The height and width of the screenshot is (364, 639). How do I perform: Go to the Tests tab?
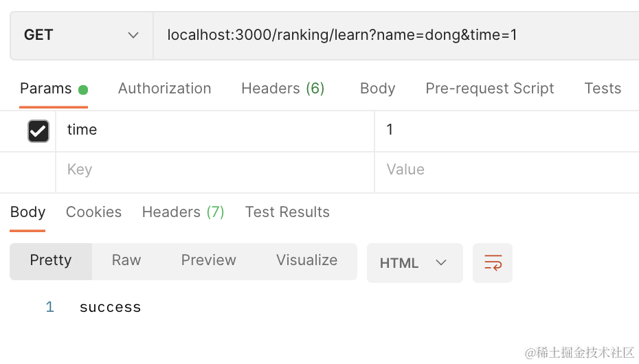[602, 89]
